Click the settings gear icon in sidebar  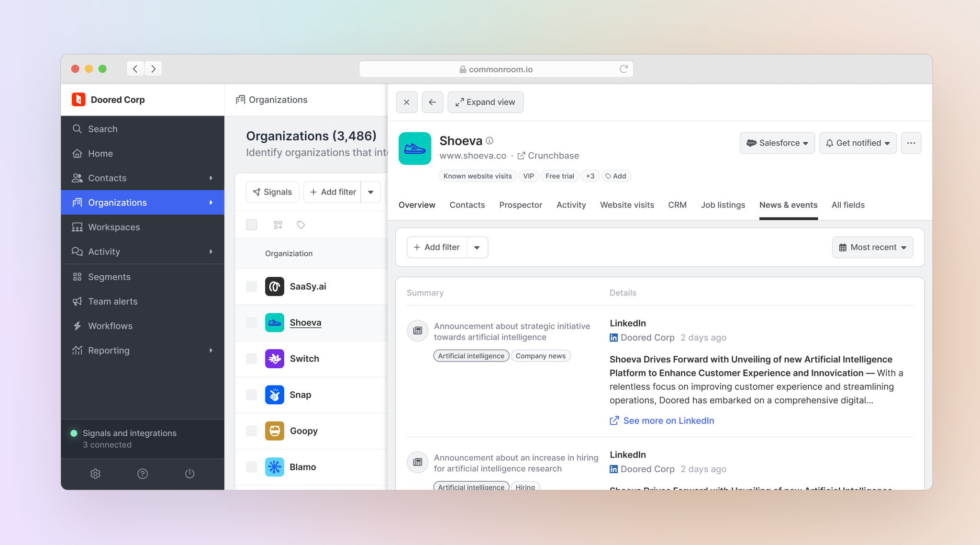95,474
